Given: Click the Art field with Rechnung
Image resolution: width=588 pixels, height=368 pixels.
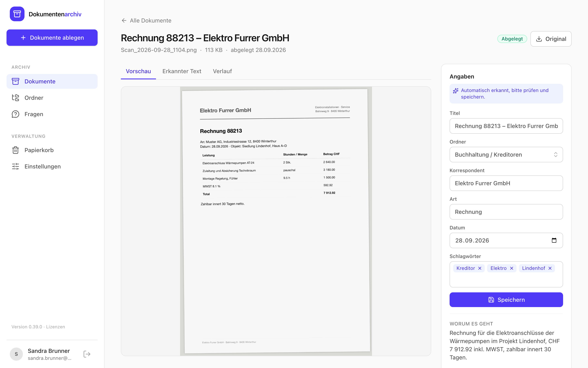Looking at the screenshot, I should (x=506, y=212).
